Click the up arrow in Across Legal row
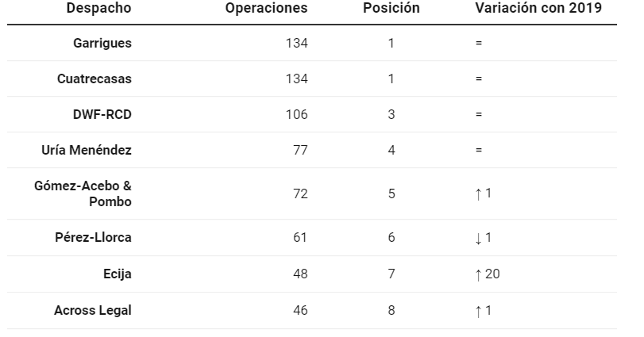Screen dimensions: 644x337 (478, 311)
